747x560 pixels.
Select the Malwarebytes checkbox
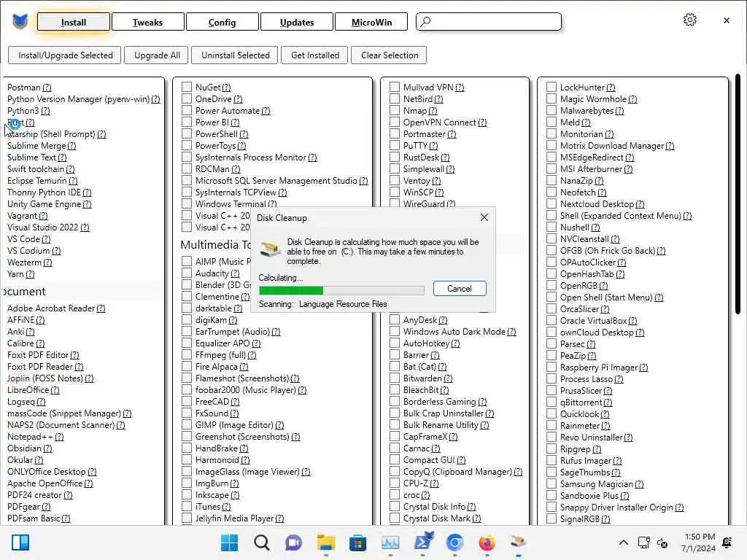pyautogui.click(x=551, y=110)
